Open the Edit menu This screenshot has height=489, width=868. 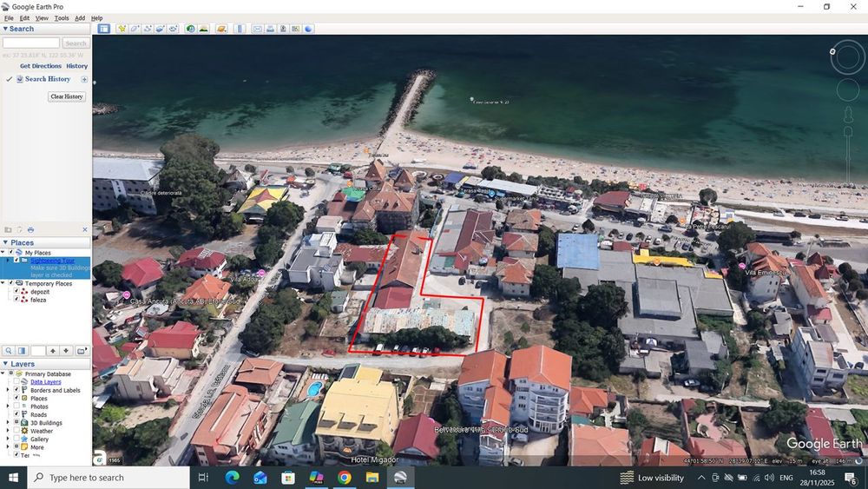(24, 18)
